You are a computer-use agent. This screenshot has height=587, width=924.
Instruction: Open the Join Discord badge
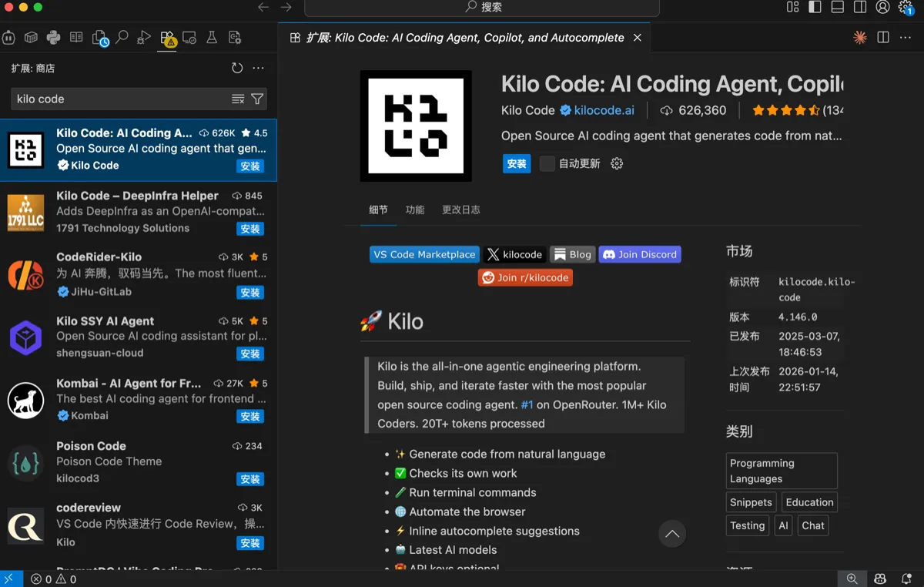(640, 254)
